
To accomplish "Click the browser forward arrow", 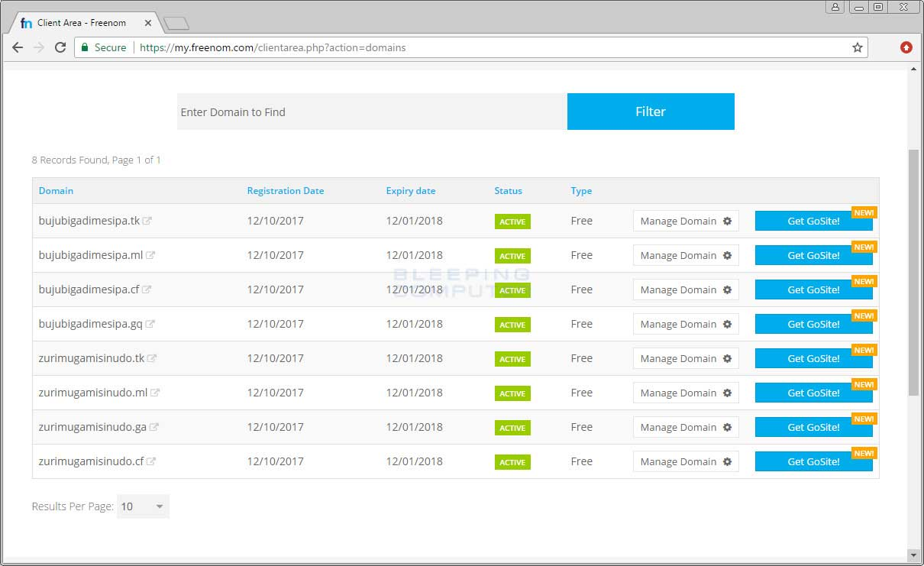I will 39,47.
